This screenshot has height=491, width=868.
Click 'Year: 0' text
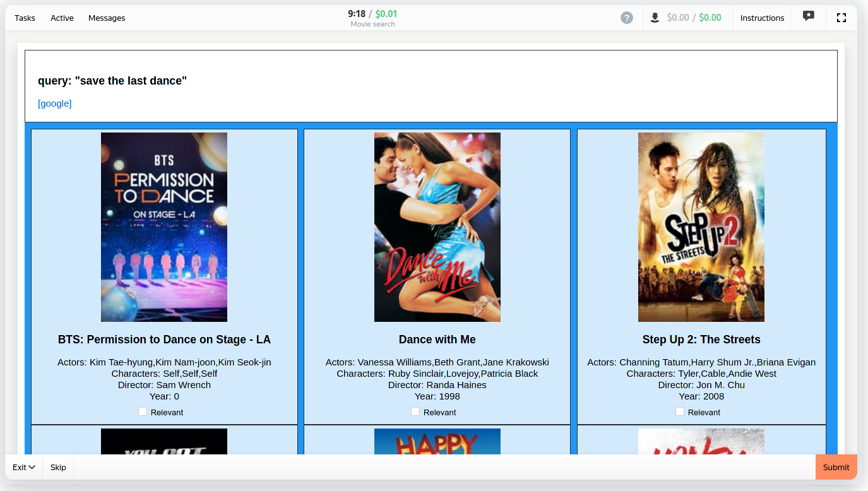coord(164,396)
